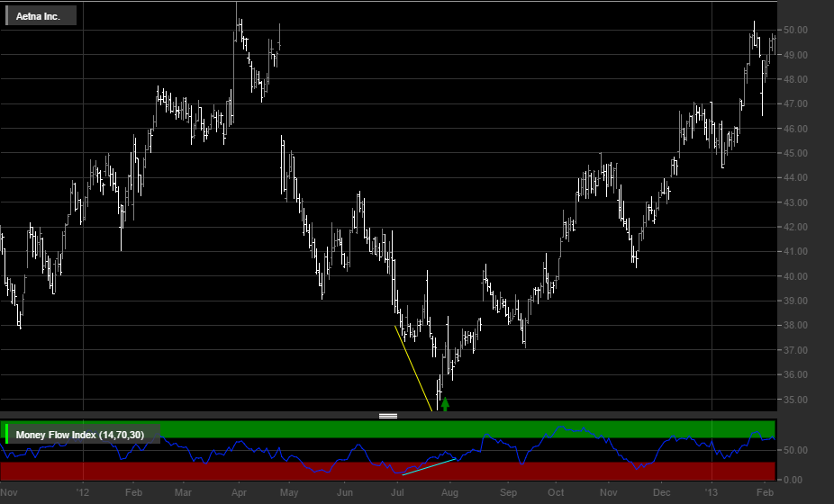Click the 43.00 price axis label

(x=795, y=202)
